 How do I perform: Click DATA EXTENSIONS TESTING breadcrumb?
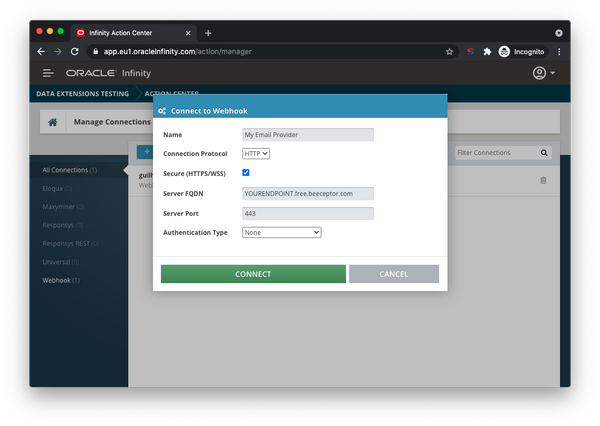tap(83, 94)
